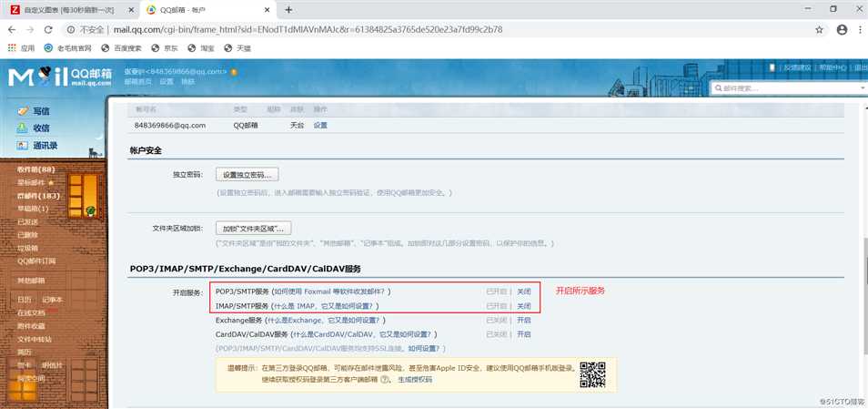Open the 老毛桃官网 bookmark
The height and width of the screenshot is (409, 868).
68,48
